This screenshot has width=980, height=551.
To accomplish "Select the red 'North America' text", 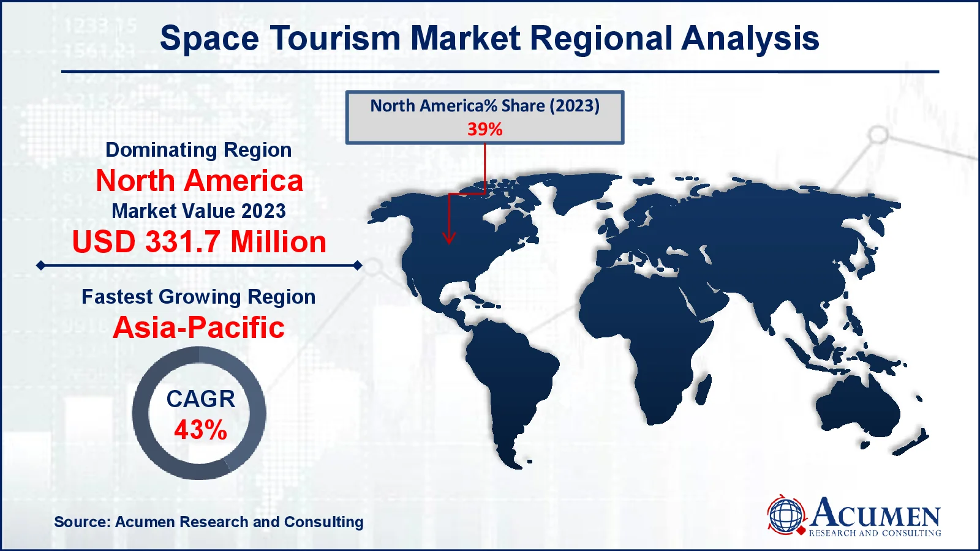I will (x=200, y=181).
